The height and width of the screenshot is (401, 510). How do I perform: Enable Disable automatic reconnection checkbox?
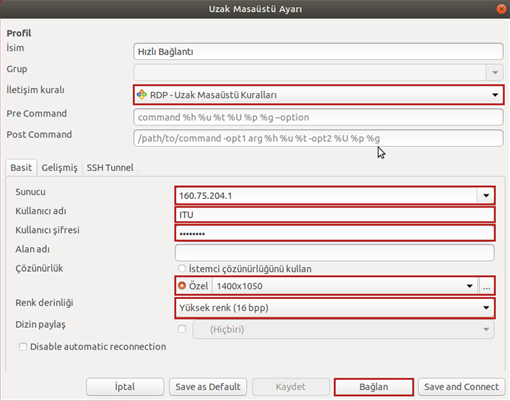pos(23,347)
